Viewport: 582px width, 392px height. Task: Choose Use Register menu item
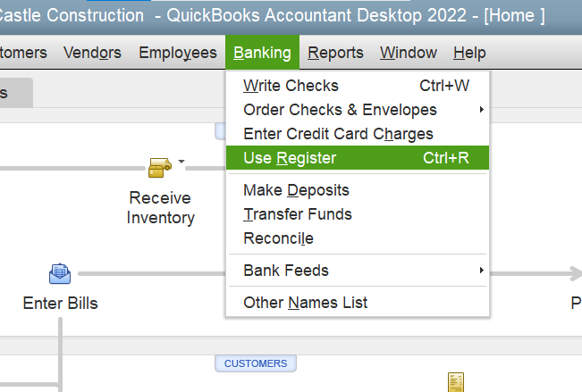click(358, 158)
